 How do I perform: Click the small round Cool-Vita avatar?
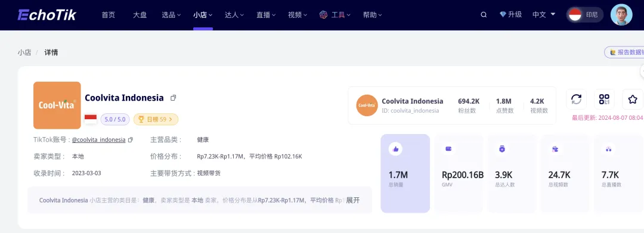click(x=367, y=105)
